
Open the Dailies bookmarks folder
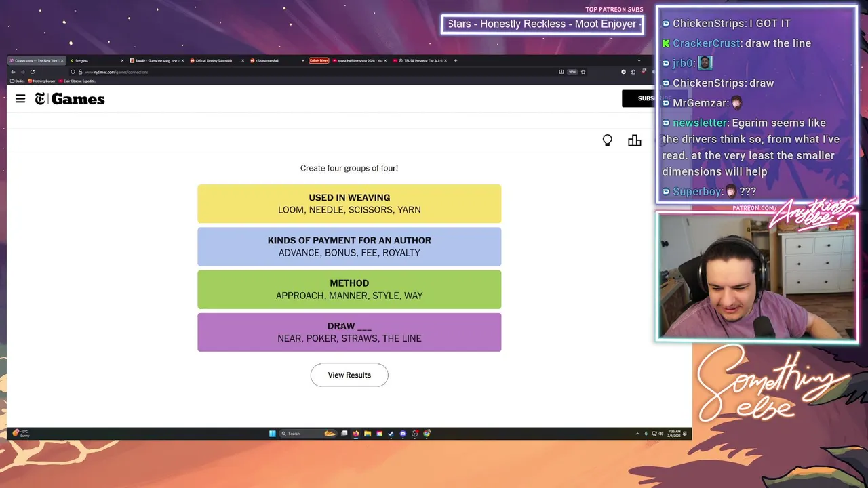pos(18,81)
